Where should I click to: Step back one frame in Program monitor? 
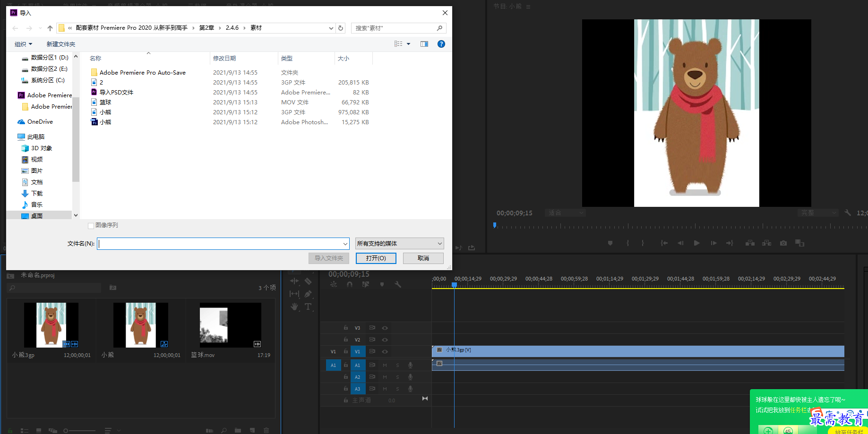point(680,243)
